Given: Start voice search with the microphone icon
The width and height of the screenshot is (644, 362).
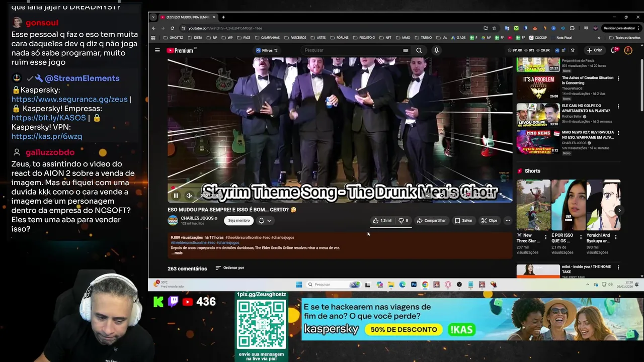Looking at the screenshot, I should click(436, 50).
